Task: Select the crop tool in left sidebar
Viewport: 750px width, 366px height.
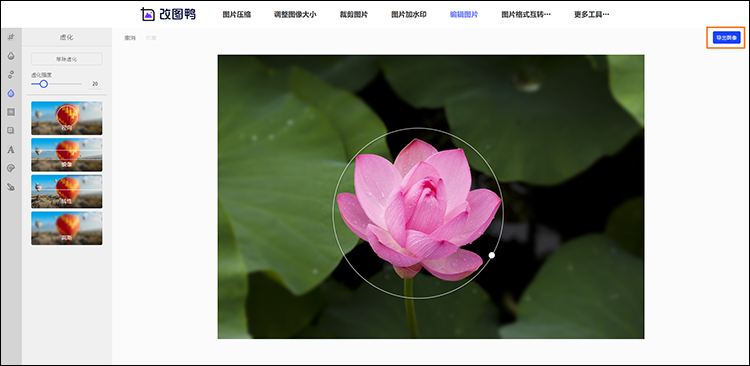Action: click(11, 37)
